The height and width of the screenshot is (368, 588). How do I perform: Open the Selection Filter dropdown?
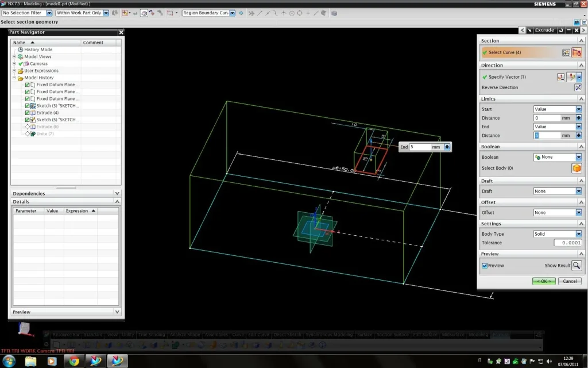point(49,13)
